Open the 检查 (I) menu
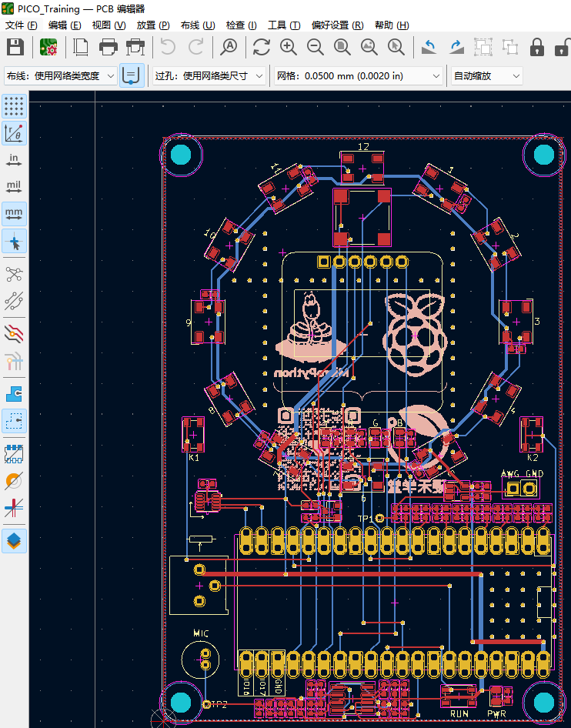The height and width of the screenshot is (728, 571). (x=241, y=25)
